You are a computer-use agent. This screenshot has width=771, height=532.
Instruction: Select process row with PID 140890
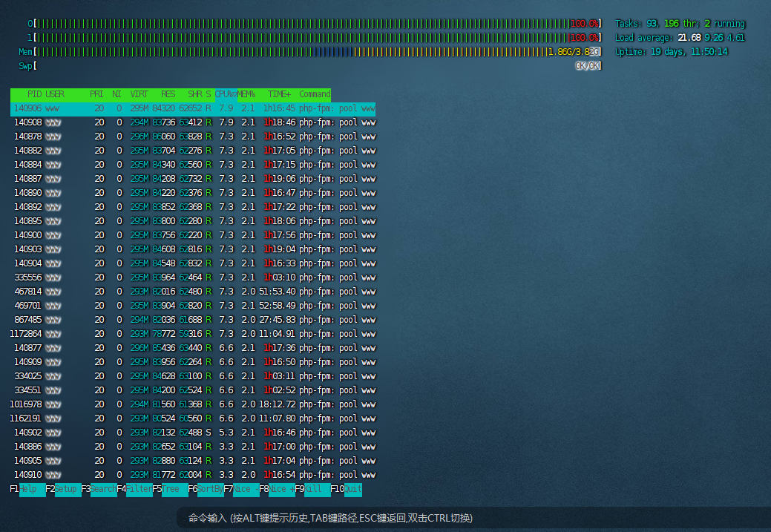pos(193,193)
